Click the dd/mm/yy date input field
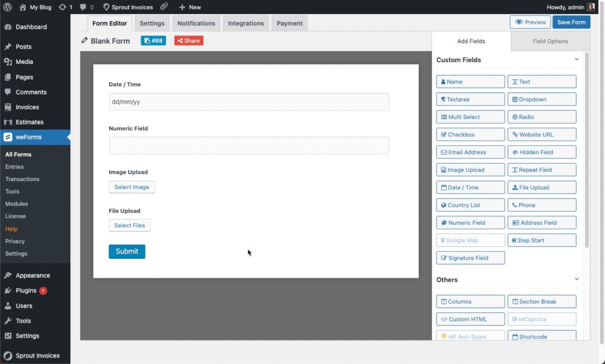 pos(248,101)
